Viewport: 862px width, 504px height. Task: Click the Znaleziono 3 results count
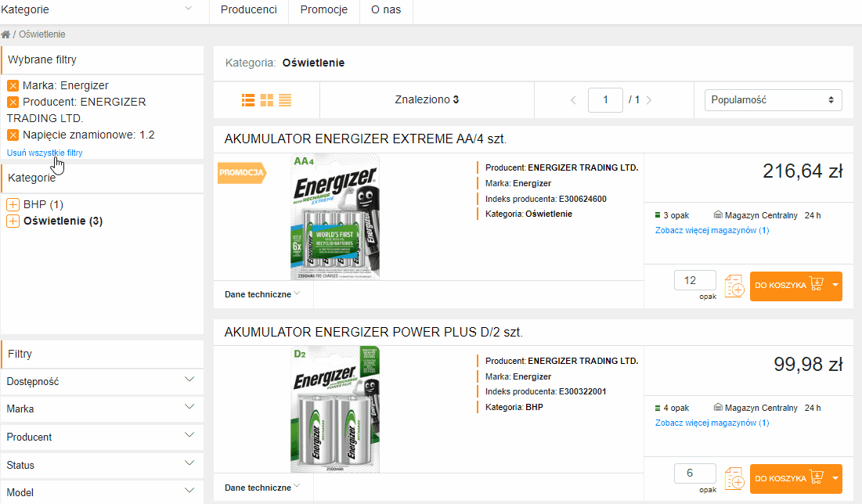[x=427, y=99]
